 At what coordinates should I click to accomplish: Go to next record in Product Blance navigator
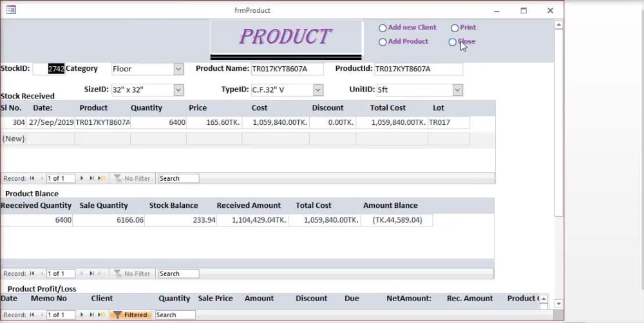(x=82, y=273)
